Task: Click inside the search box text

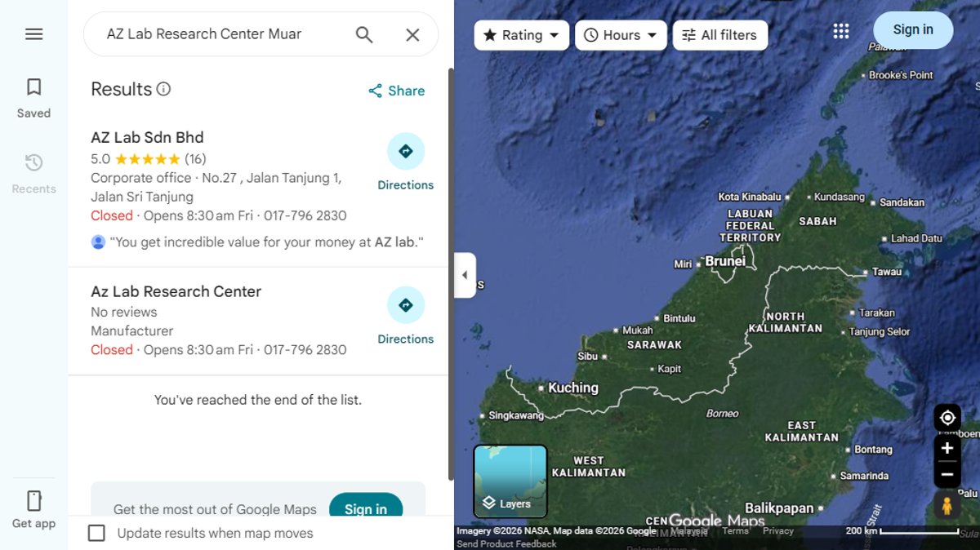Action: point(204,34)
